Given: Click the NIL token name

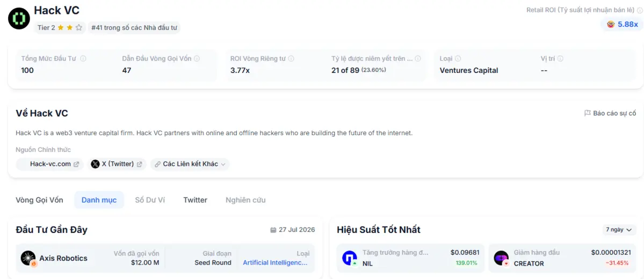Looking at the screenshot, I should (367, 263).
